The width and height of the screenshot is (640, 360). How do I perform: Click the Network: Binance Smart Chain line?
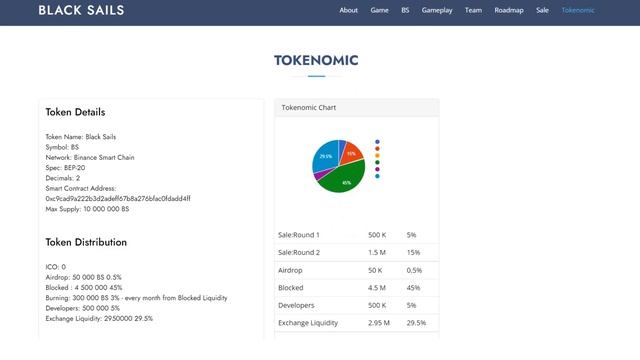[90, 157]
